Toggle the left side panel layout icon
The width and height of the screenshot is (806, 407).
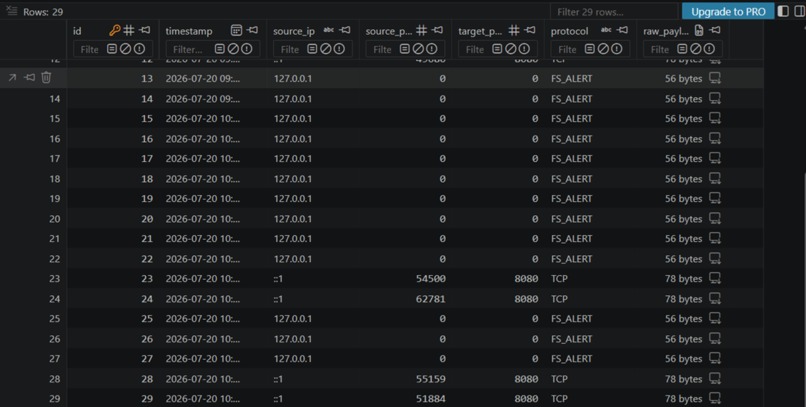point(783,11)
